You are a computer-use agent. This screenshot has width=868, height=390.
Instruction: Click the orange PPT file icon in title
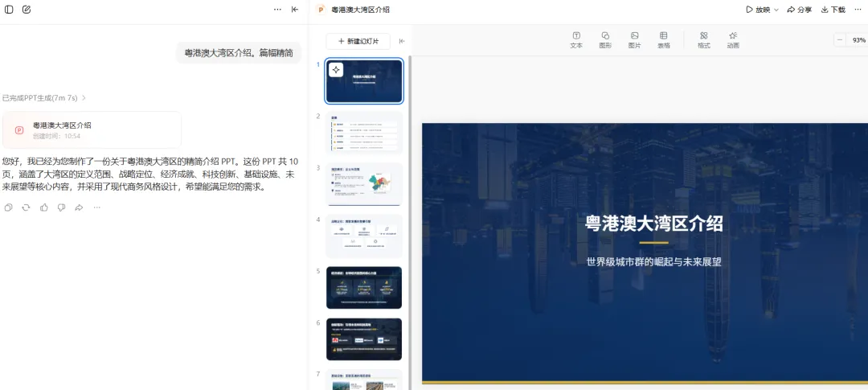pos(321,10)
